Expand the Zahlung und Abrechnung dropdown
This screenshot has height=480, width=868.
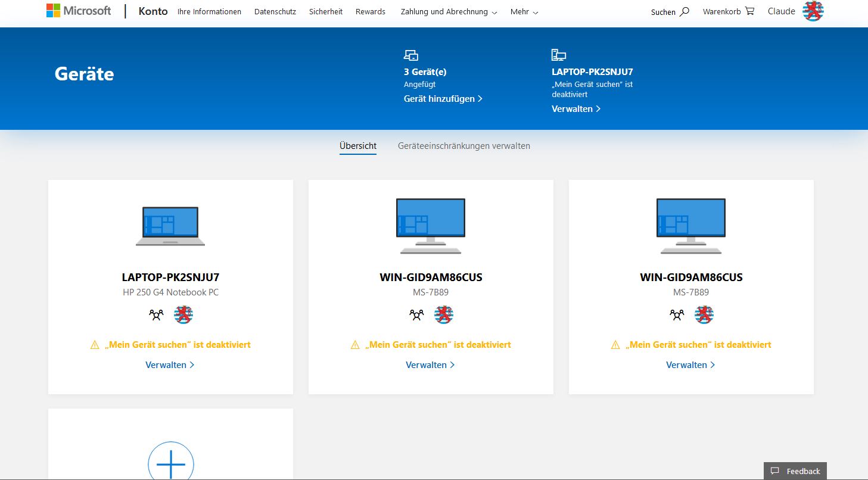pyautogui.click(x=449, y=11)
